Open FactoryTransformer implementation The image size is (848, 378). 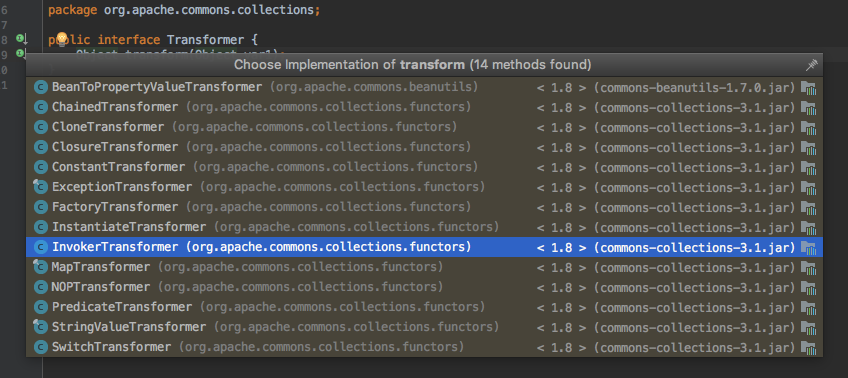[x=425, y=207]
